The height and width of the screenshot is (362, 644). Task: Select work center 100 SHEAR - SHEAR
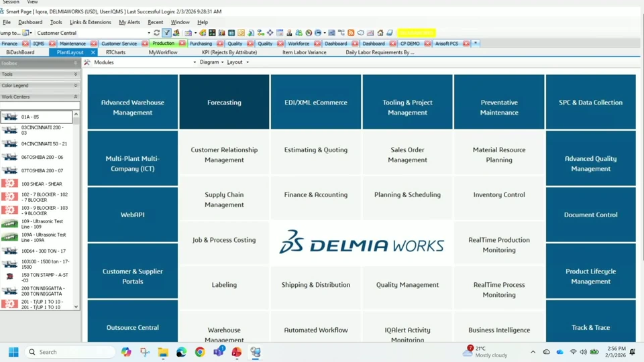36,184
